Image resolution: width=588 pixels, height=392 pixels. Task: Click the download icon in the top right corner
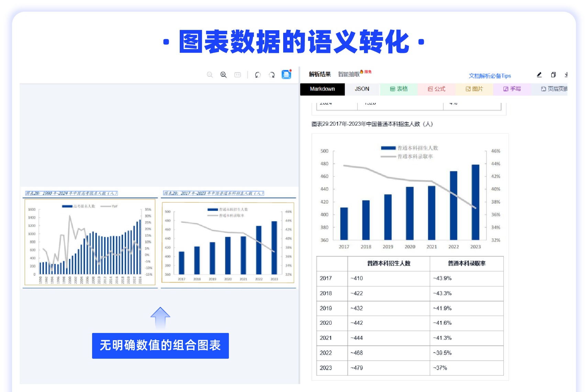pos(566,74)
